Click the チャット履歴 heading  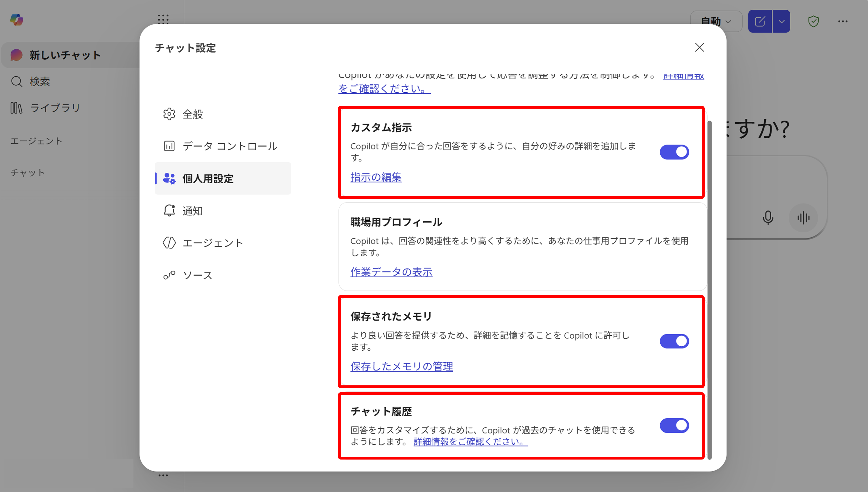[381, 411]
